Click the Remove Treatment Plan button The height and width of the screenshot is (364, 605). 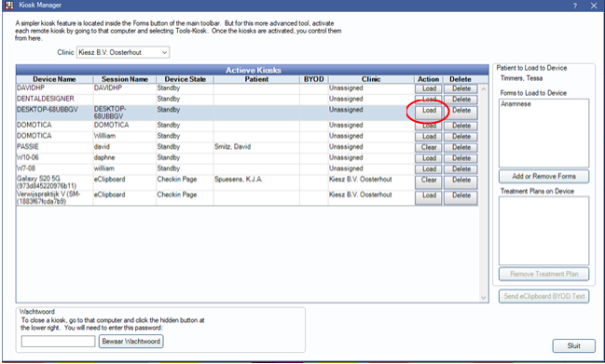point(543,274)
